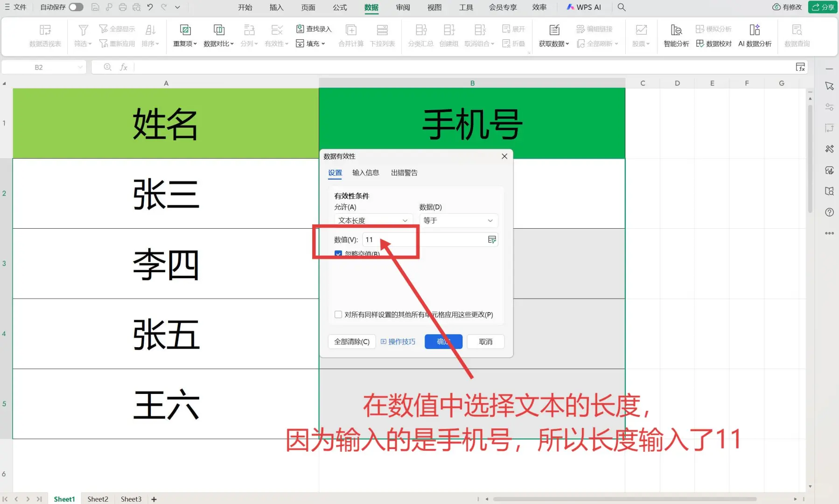Open AI 数据分析 tool

[755, 35]
